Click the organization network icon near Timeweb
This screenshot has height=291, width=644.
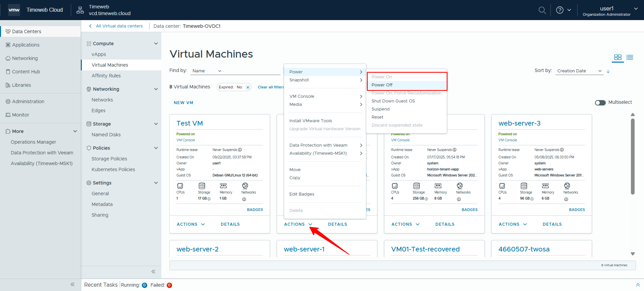(x=80, y=10)
